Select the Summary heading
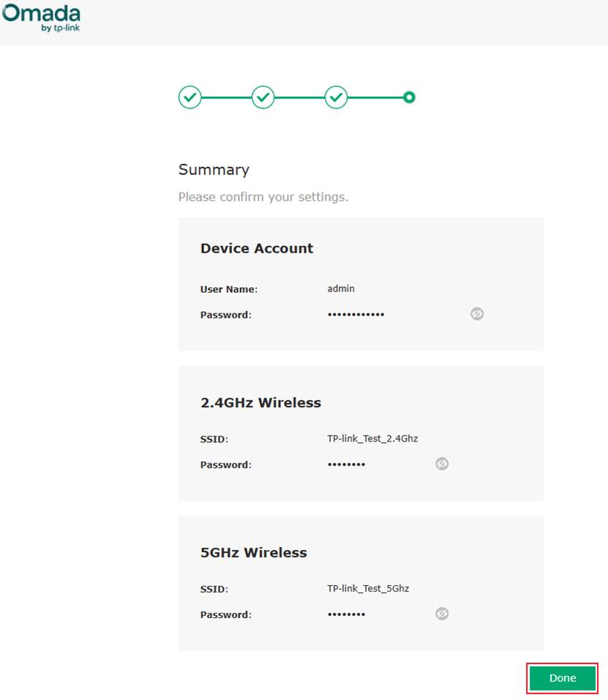This screenshot has width=608, height=700. [214, 169]
